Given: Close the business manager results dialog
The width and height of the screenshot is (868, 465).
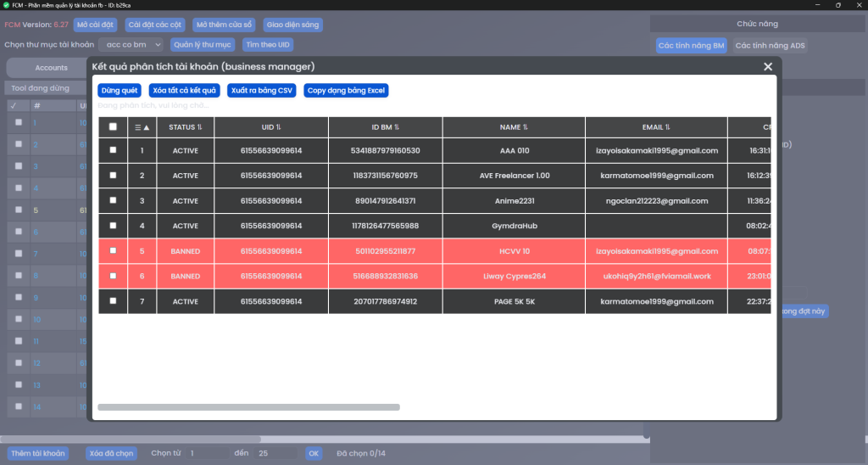Looking at the screenshot, I should pos(768,66).
